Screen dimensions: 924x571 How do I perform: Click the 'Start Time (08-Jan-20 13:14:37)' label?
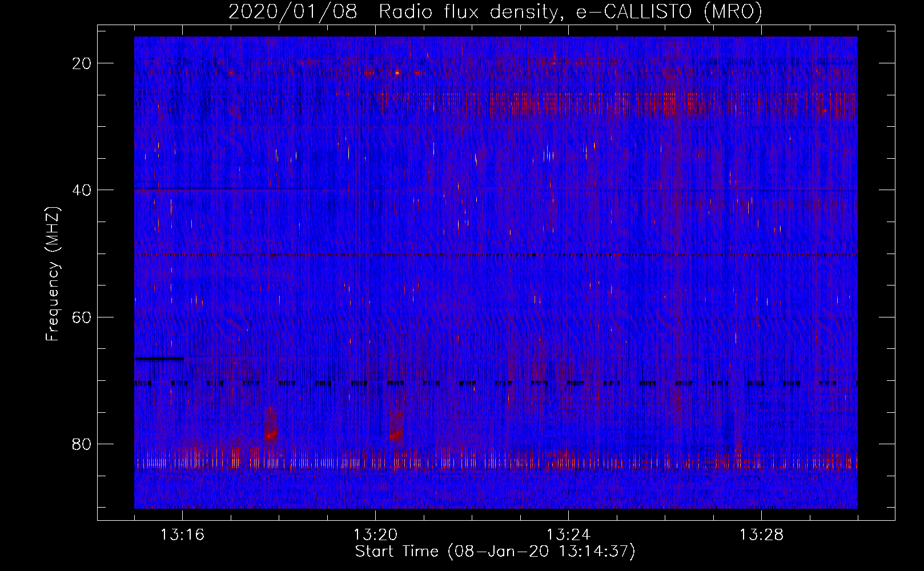495,552
